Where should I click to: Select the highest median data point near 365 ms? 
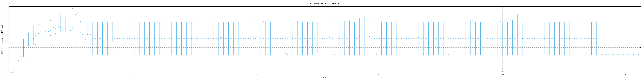[78, 12]
